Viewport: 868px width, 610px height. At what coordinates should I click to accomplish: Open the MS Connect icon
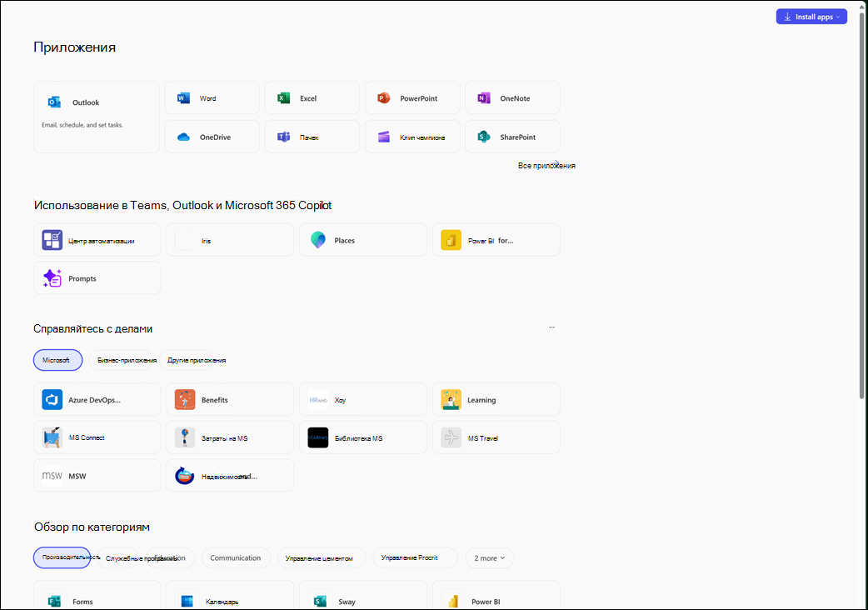pyautogui.click(x=52, y=437)
